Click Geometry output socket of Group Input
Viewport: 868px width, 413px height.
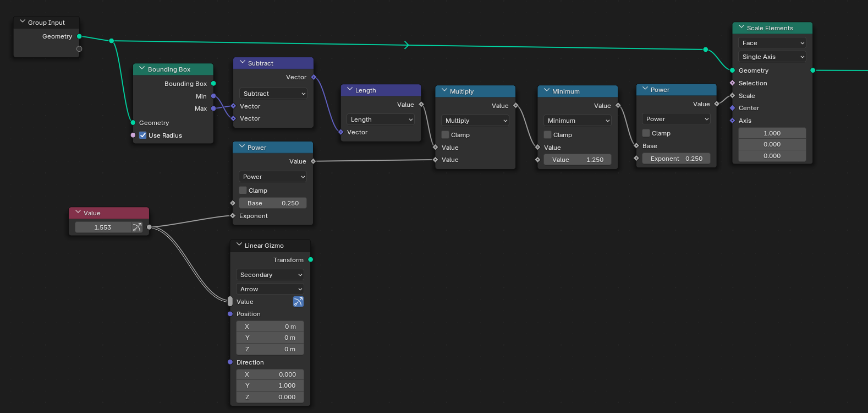tap(79, 36)
